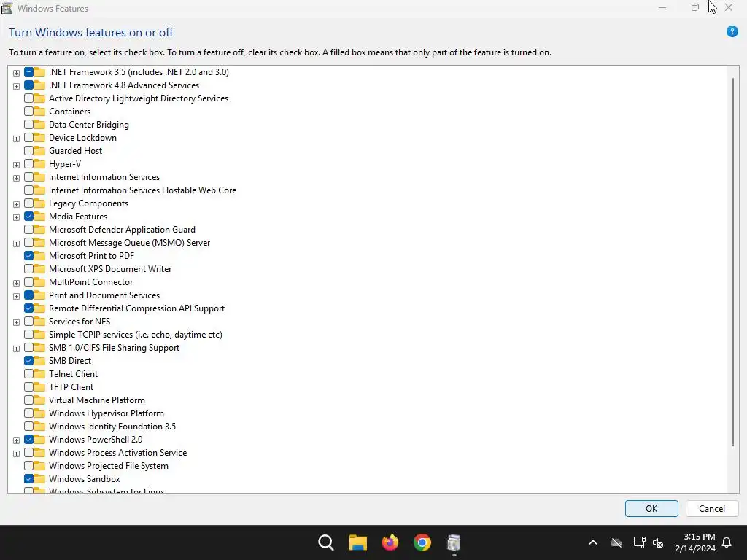Select Windows Process Activation Service label
This screenshot has width=747, height=560.
(x=117, y=452)
